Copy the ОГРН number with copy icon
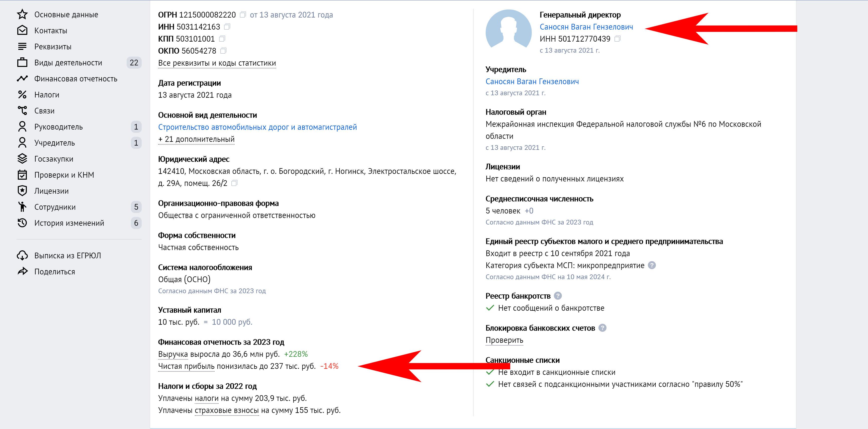The height and width of the screenshot is (429, 868). tap(243, 15)
